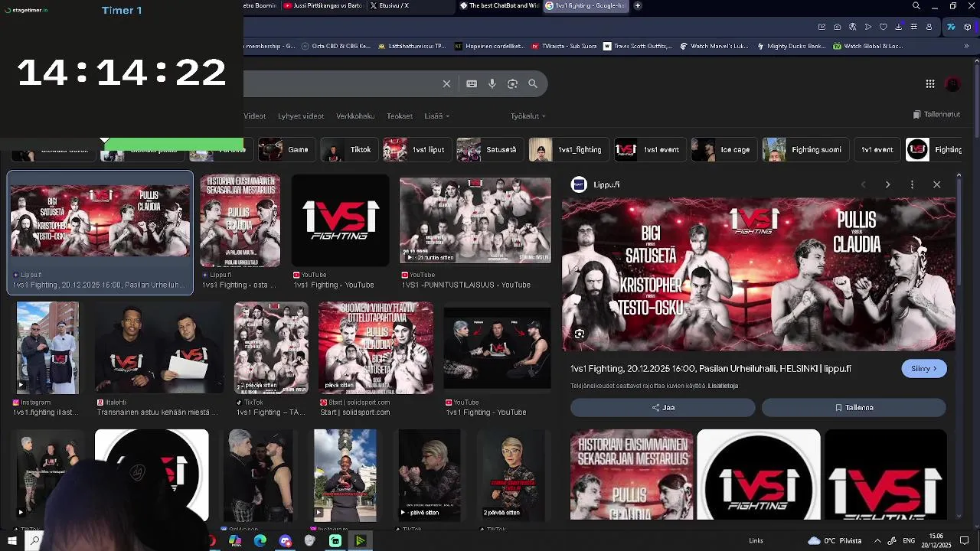Select the Fighting suomi filter chip
Screen dimensions: 980x551
click(x=805, y=149)
